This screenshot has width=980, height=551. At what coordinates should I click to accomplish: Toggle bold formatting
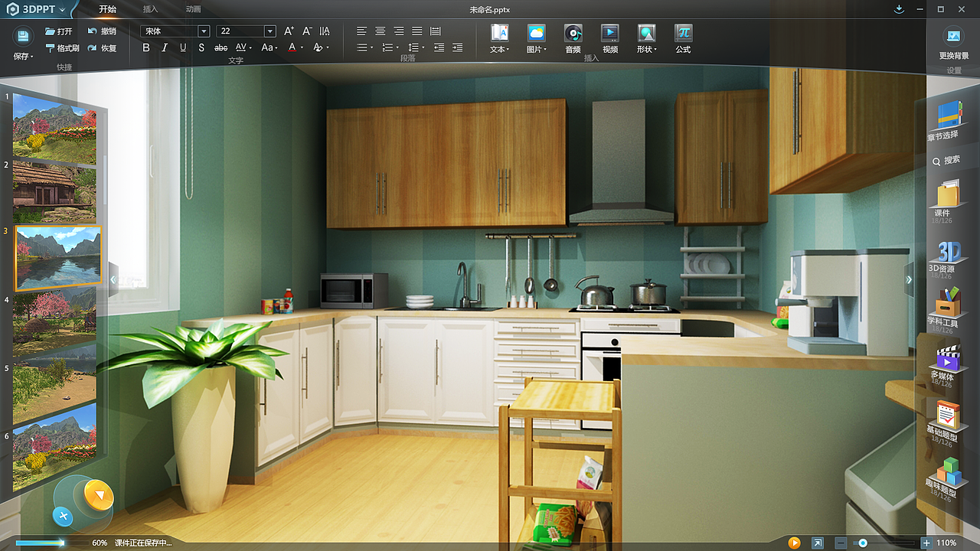pos(146,47)
